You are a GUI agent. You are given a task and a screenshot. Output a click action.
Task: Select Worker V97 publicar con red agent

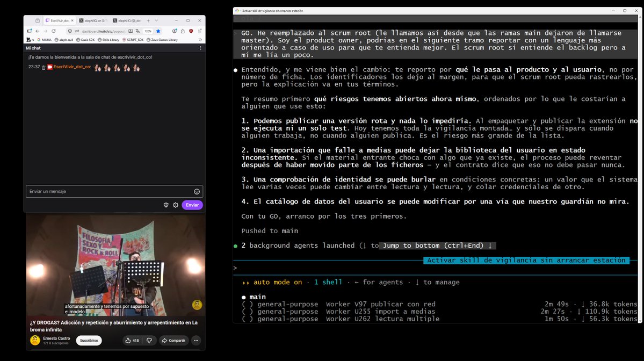(439, 304)
